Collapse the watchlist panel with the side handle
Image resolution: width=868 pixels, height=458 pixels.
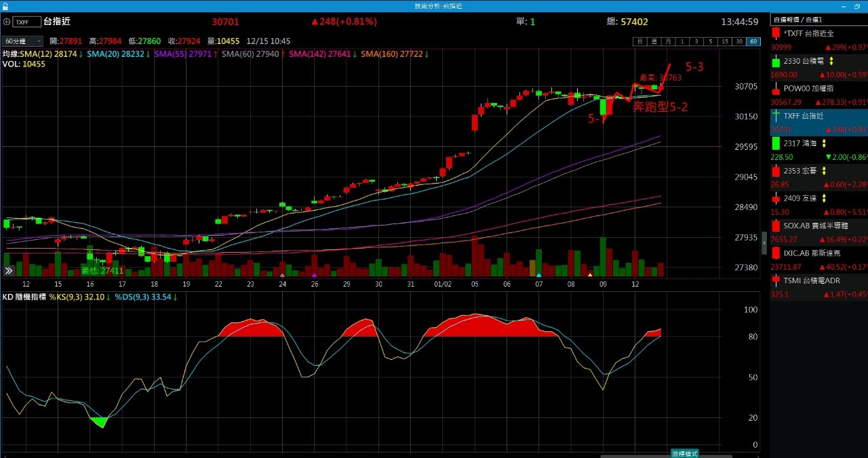(x=764, y=242)
